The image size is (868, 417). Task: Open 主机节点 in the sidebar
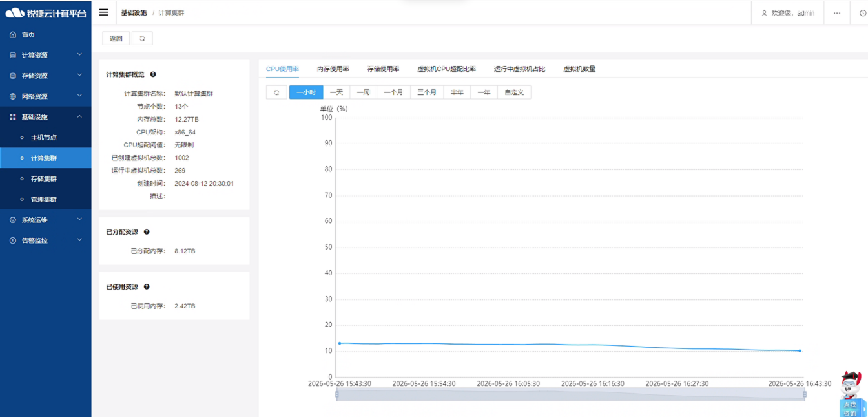pyautogui.click(x=45, y=138)
